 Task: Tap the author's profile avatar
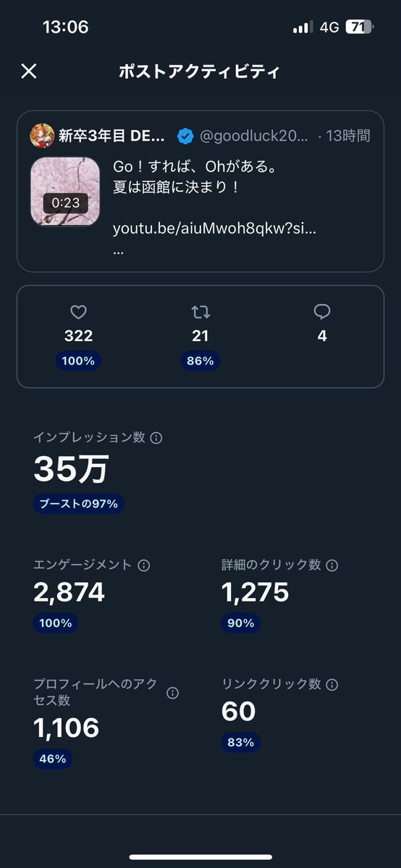[42, 136]
